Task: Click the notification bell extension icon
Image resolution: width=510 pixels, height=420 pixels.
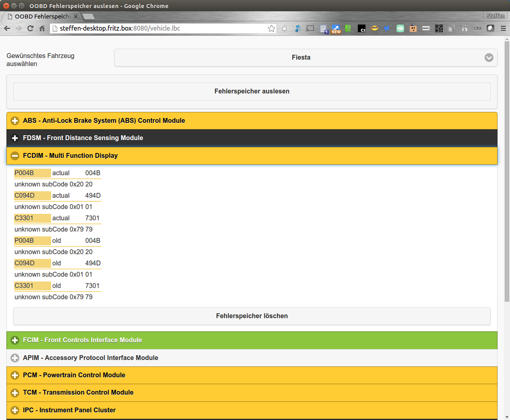Action: click(285, 28)
